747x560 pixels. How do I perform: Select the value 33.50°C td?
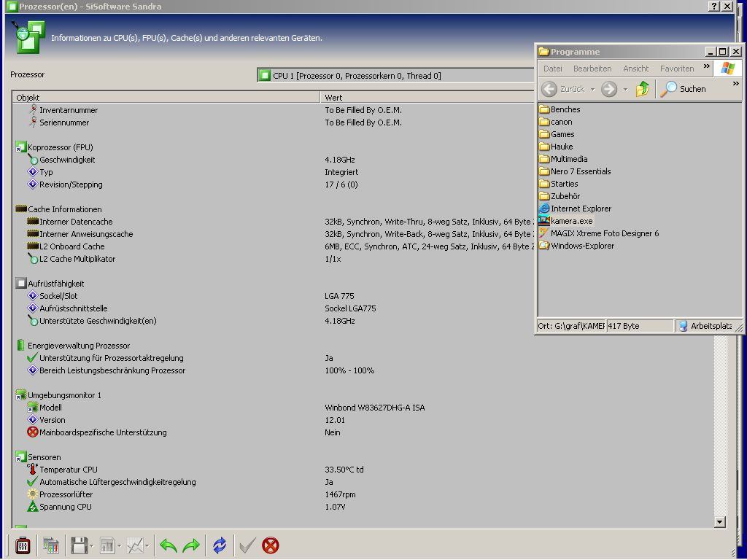click(x=344, y=470)
